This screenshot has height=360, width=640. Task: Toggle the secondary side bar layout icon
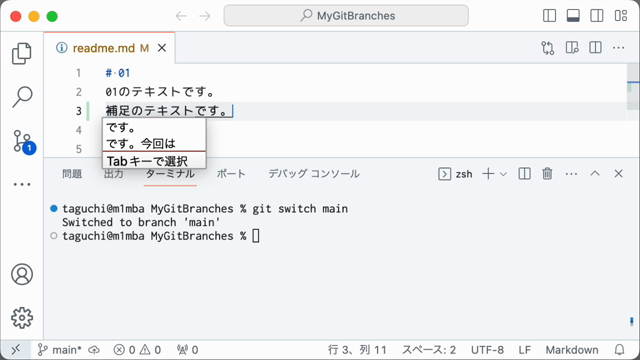(x=597, y=16)
